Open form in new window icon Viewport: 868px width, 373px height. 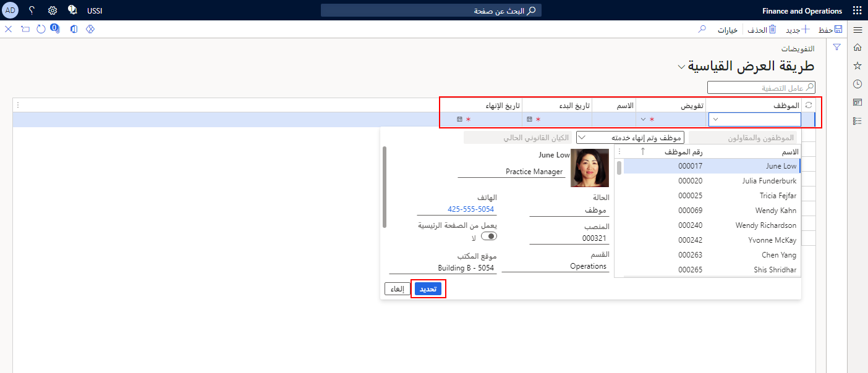point(25,29)
